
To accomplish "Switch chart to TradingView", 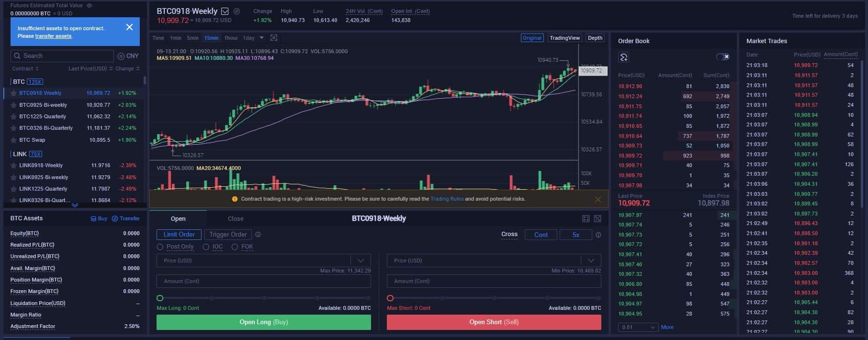I will 564,38.
